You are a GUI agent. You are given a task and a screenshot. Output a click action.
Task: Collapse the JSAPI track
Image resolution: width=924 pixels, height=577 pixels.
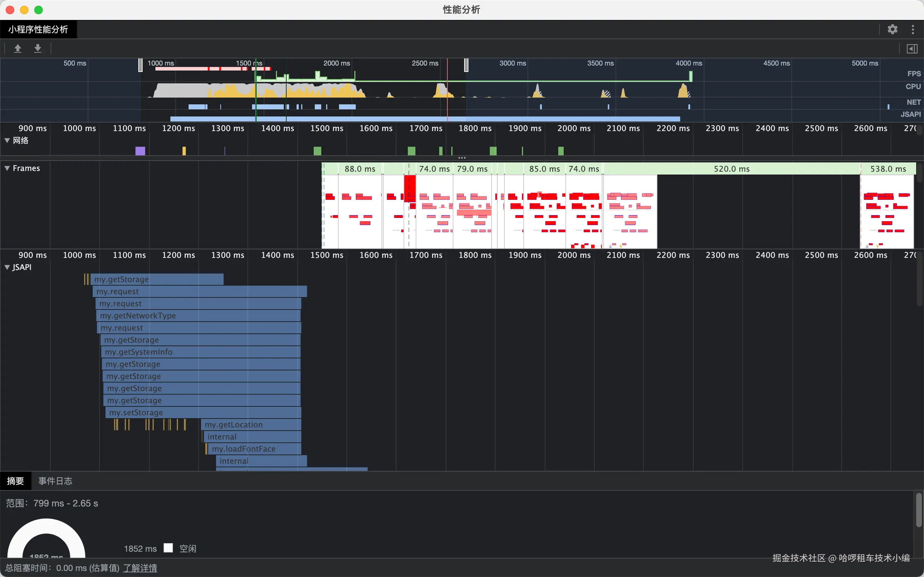point(7,267)
